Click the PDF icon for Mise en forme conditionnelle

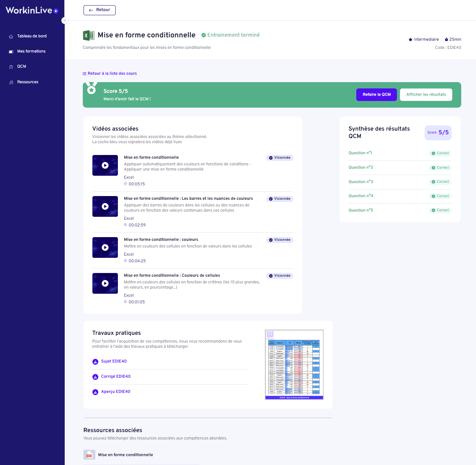pos(89,455)
